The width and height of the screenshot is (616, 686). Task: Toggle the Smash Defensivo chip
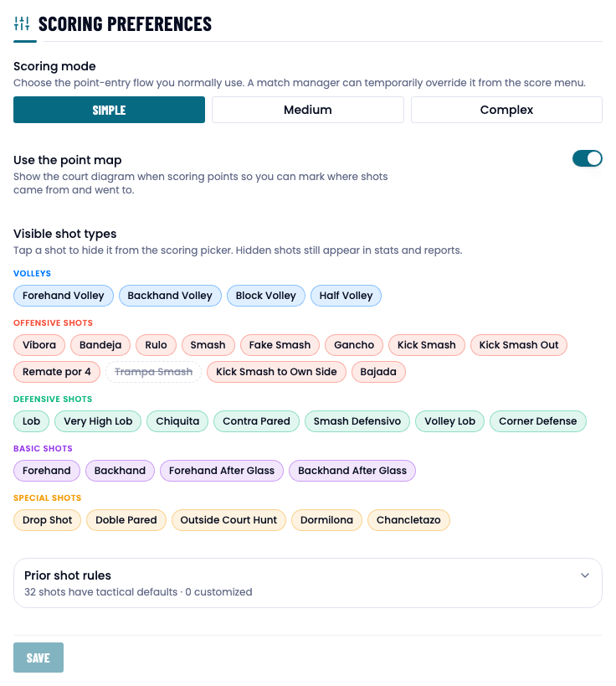357,421
